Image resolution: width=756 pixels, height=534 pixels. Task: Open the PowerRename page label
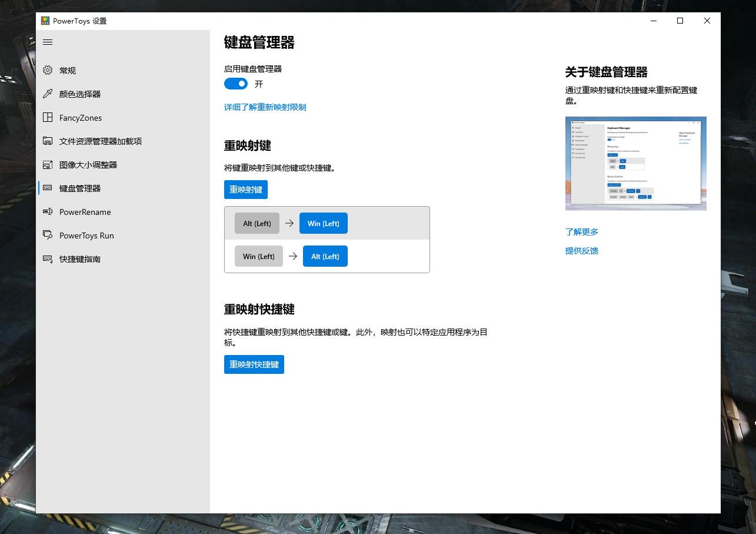pyautogui.click(x=85, y=212)
